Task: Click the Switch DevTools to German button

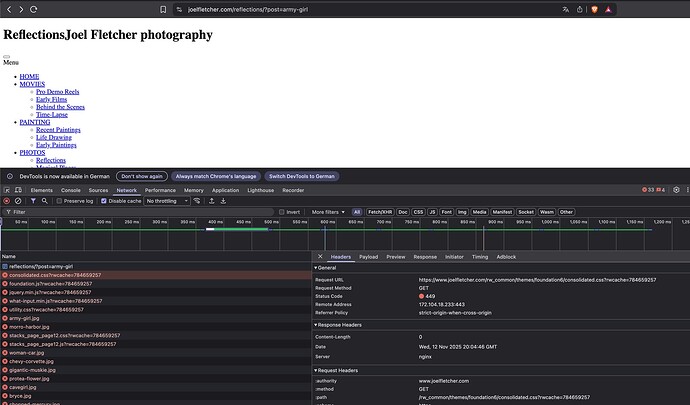Action: [x=301, y=176]
